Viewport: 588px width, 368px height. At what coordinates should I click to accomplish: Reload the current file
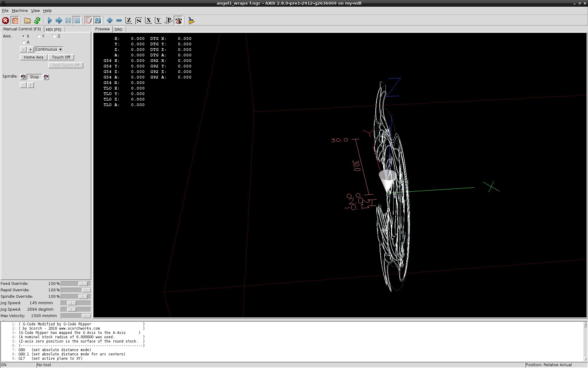click(x=37, y=21)
